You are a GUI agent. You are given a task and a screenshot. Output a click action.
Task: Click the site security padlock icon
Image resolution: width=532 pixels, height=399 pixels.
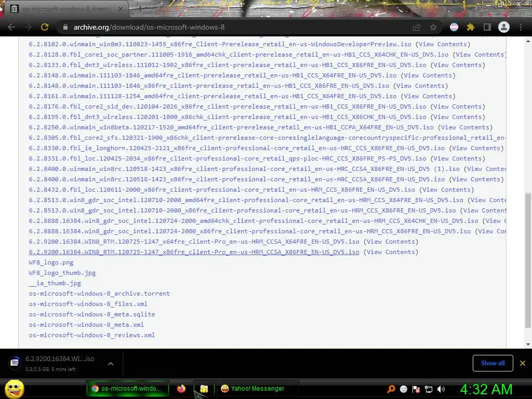[65, 27]
